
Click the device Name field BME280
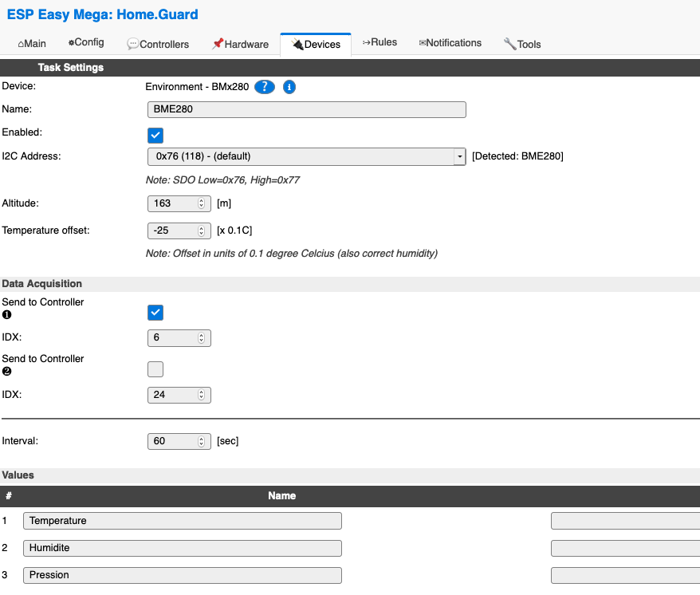306,109
